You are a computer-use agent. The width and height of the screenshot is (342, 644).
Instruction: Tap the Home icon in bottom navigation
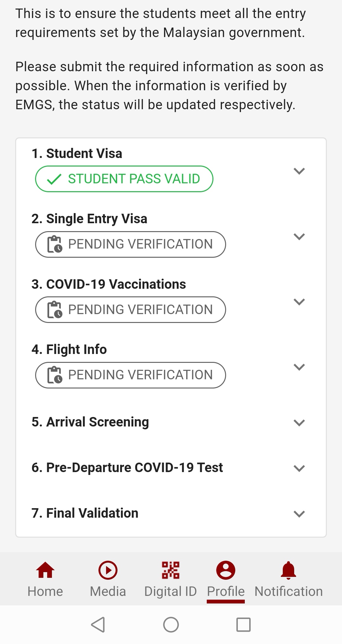[x=45, y=570]
